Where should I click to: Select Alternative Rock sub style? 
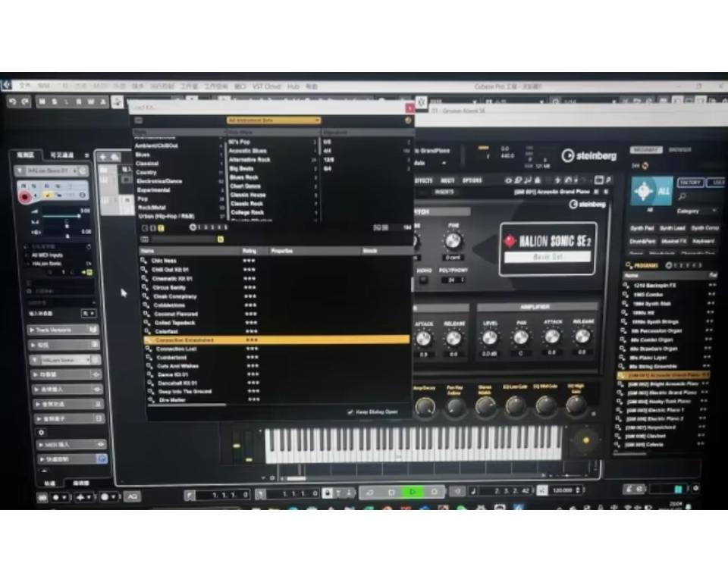249,160
